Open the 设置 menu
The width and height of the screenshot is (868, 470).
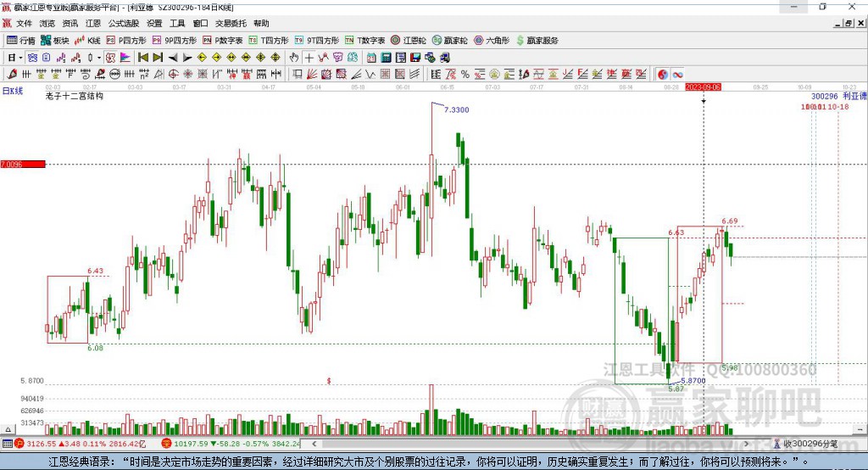[x=154, y=23]
